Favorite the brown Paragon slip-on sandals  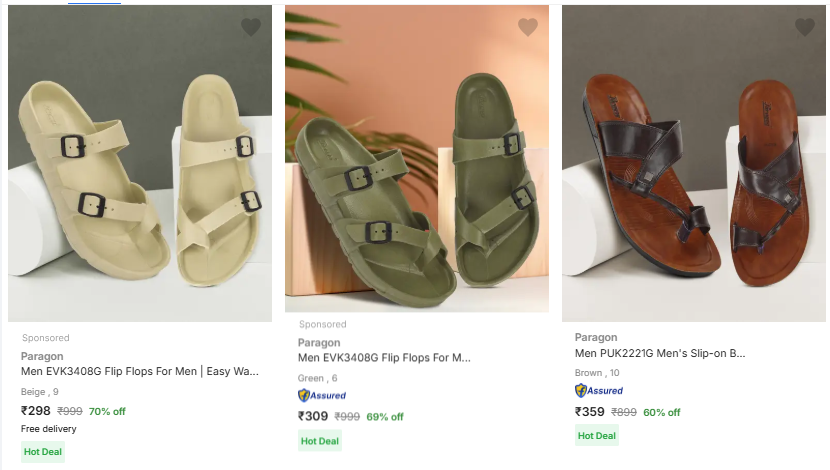tap(804, 27)
